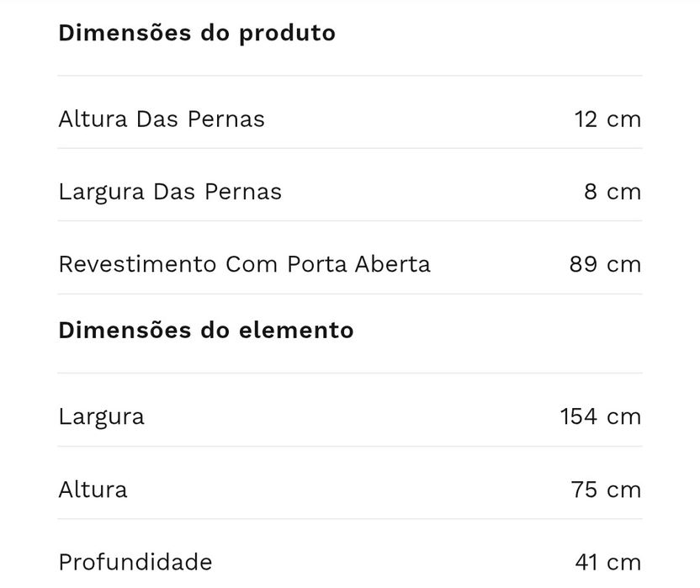This screenshot has height=588, width=700.
Task: Click the word 'produto' in first heading
Action: point(287,34)
